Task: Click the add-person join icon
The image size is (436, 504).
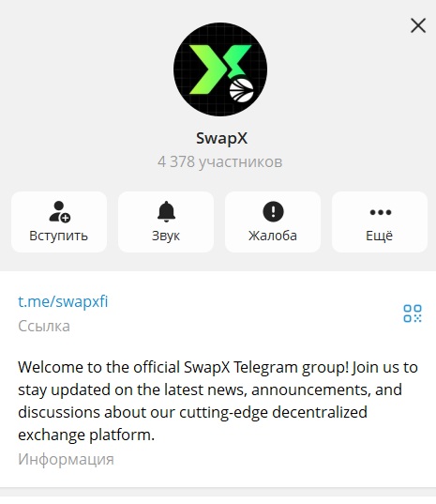Action: click(60, 211)
